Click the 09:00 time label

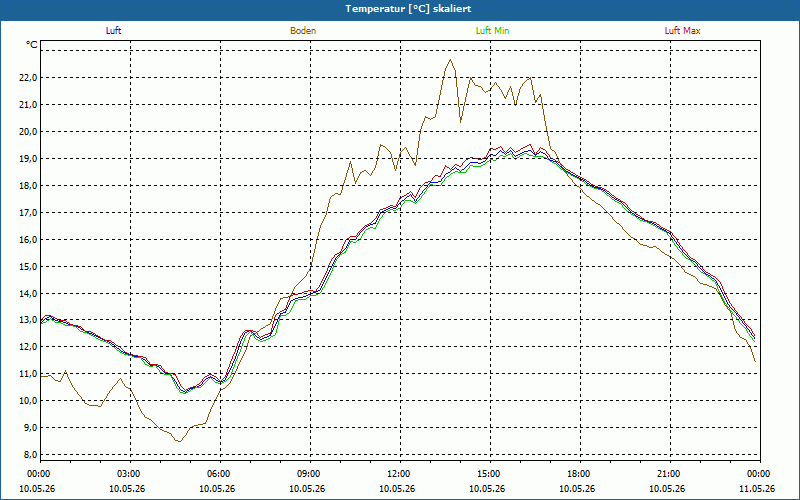pyautogui.click(x=310, y=474)
